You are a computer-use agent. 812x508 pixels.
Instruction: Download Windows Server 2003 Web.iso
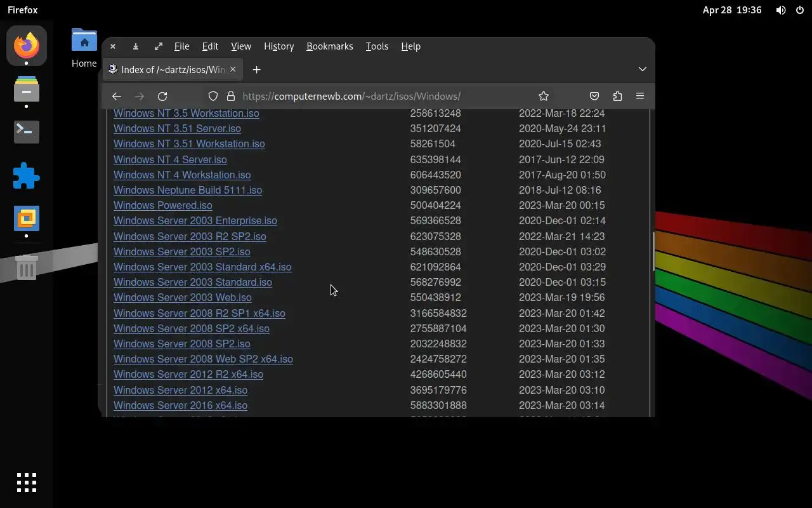[x=183, y=298]
